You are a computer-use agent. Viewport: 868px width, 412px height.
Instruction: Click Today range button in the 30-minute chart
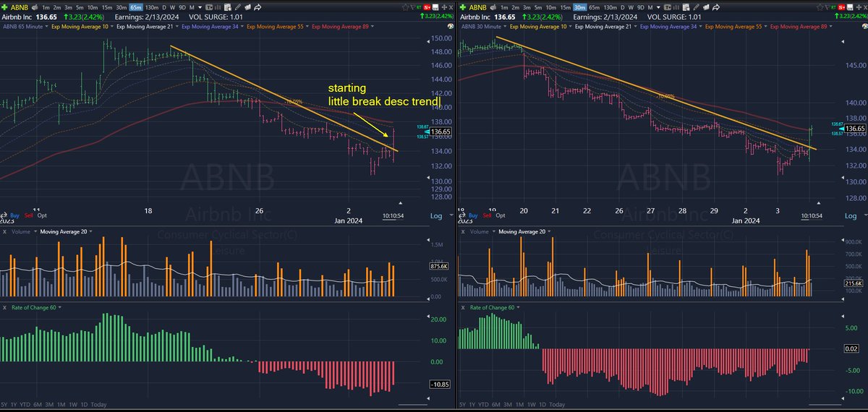557,405
